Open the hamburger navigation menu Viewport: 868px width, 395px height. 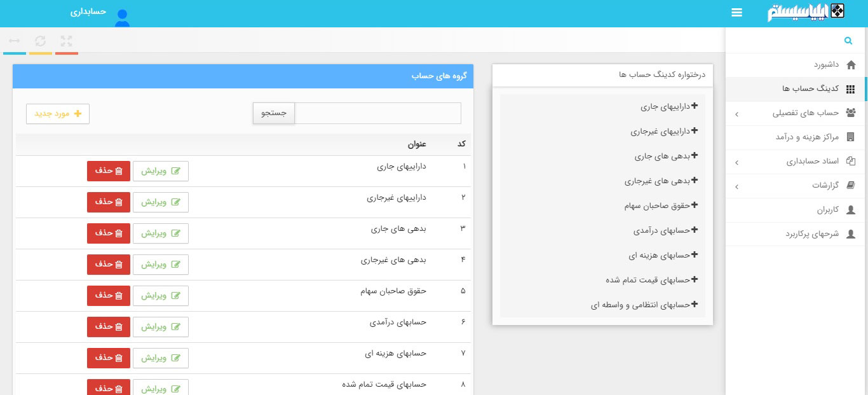(x=736, y=12)
